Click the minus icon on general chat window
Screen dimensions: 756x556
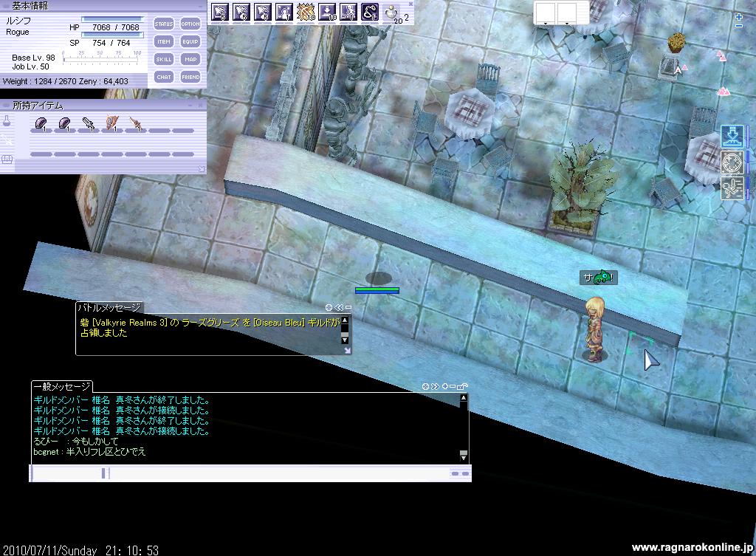(x=453, y=386)
